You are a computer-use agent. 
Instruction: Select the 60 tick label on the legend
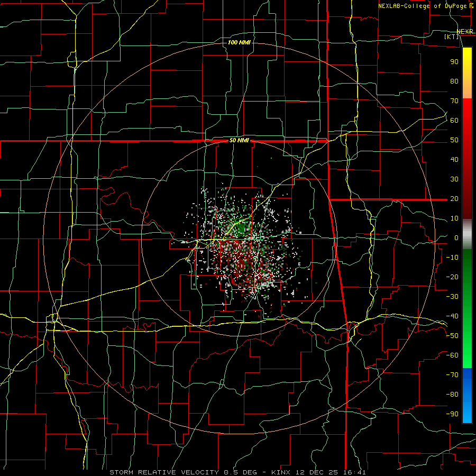click(454, 120)
